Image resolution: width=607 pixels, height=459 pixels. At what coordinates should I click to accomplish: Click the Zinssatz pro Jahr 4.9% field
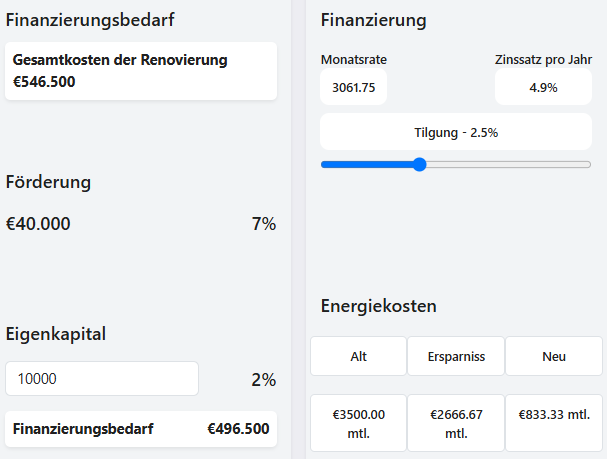tap(543, 87)
